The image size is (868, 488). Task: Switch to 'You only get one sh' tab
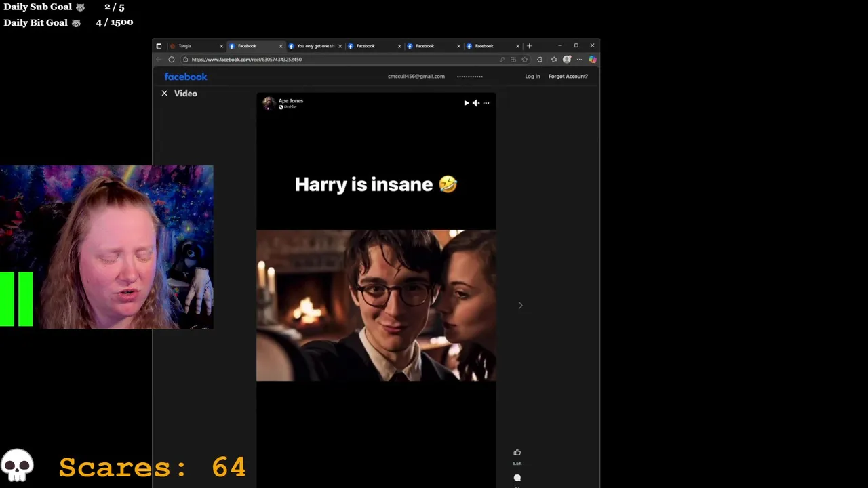click(315, 46)
